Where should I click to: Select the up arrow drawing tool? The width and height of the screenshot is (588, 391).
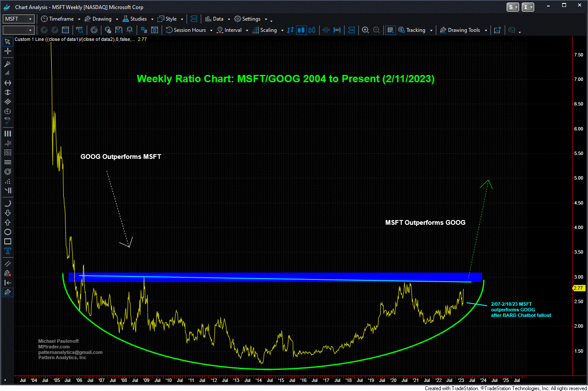(x=7, y=222)
